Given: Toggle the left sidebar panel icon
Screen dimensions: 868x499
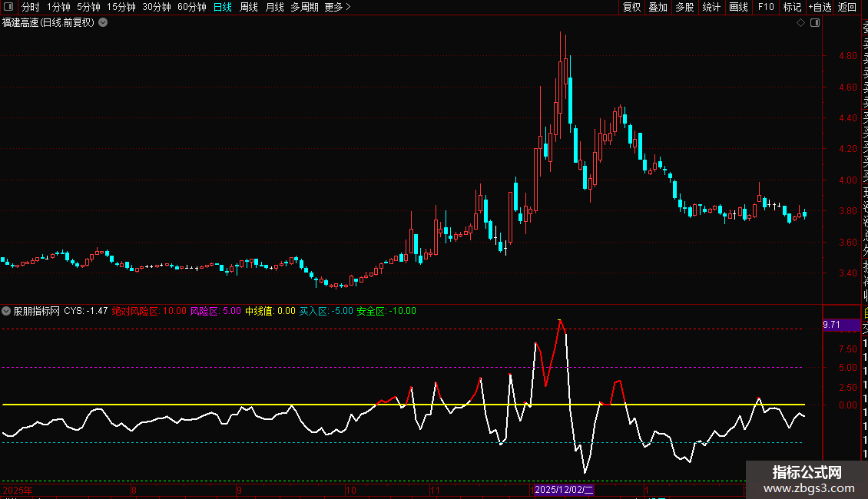Looking at the screenshot, I should click(8, 7).
